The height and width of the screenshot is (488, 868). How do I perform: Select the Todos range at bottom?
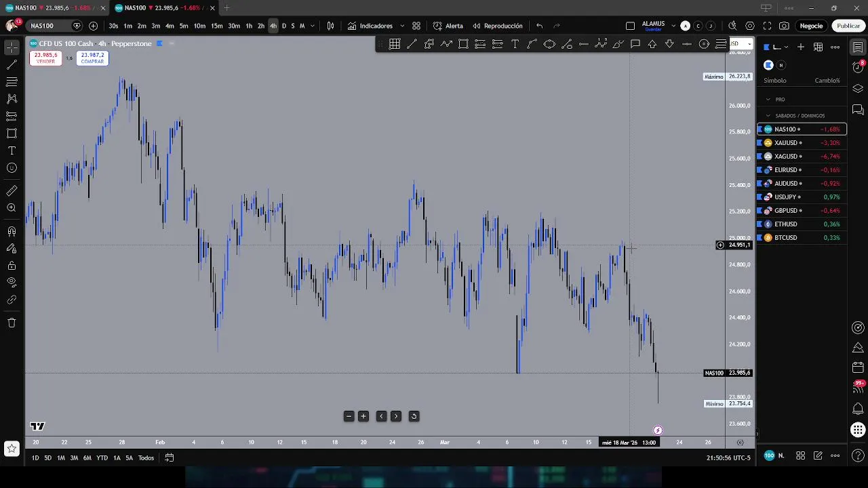[x=146, y=457]
